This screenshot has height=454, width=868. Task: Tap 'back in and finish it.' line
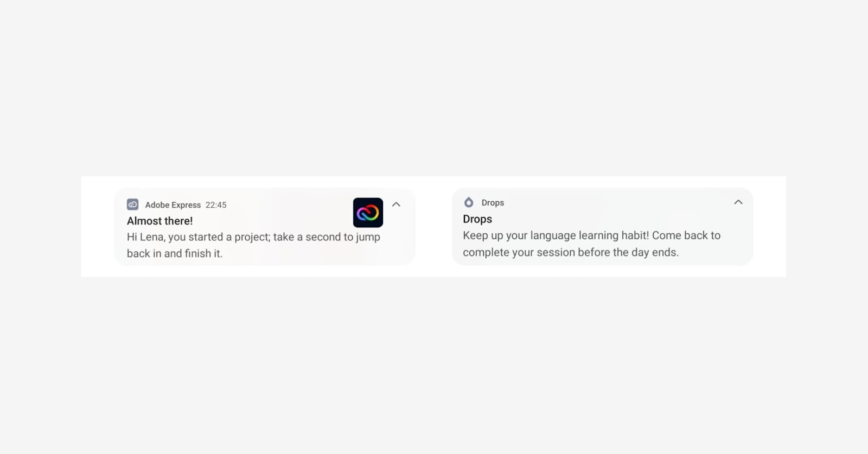[x=175, y=253]
